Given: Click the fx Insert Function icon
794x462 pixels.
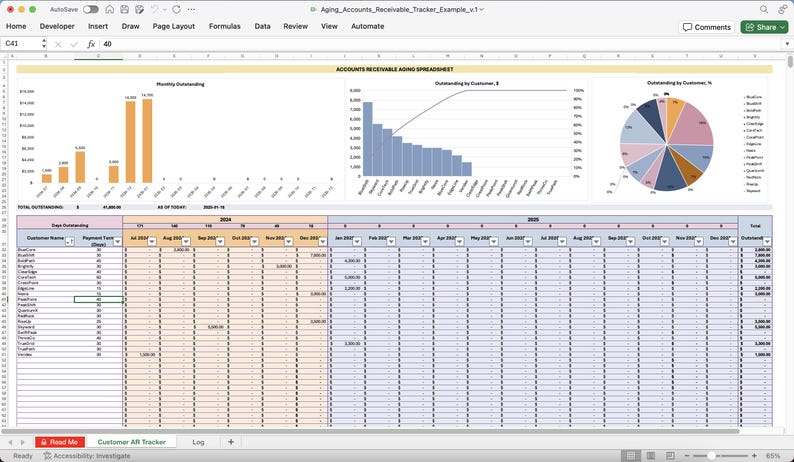Looking at the screenshot, I should click(x=91, y=45).
